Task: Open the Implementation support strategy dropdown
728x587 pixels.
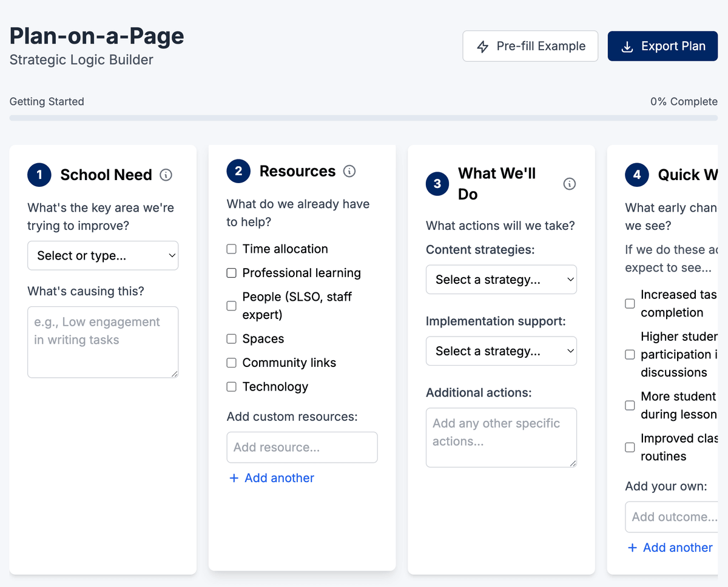Action: click(x=501, y=351)
